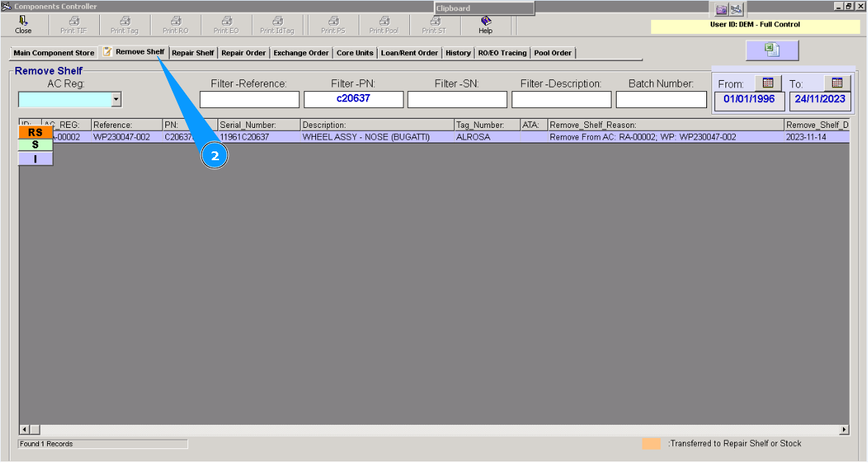Open Help from the toolbar
868x463 pixels.
click(486, 25)
